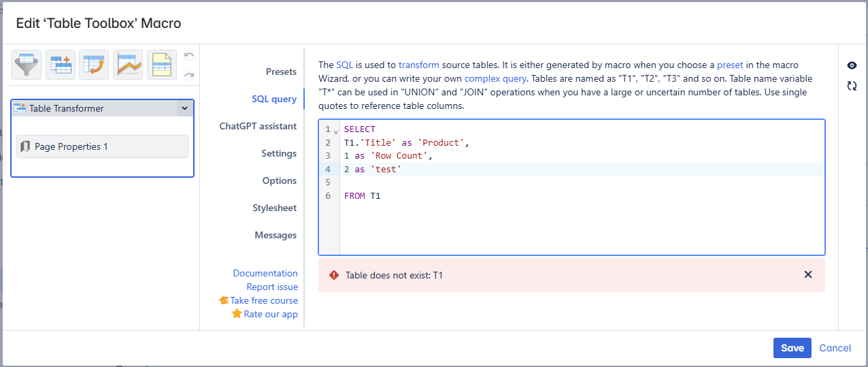868x367 pixels.
Task: Add a Chart from Table macro icon
Action: point(128,65)
